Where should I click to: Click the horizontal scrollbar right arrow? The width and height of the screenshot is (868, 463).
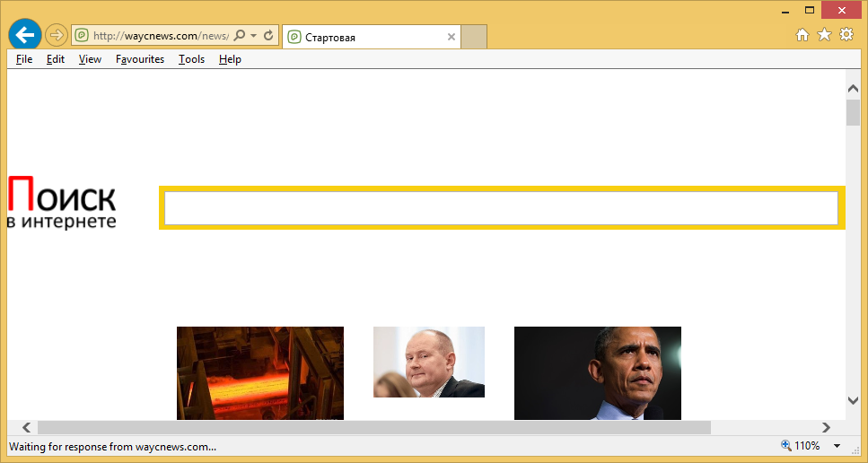click(826, 428)
